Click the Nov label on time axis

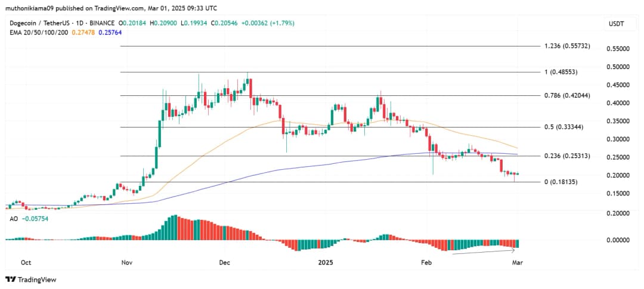[126, 262]
